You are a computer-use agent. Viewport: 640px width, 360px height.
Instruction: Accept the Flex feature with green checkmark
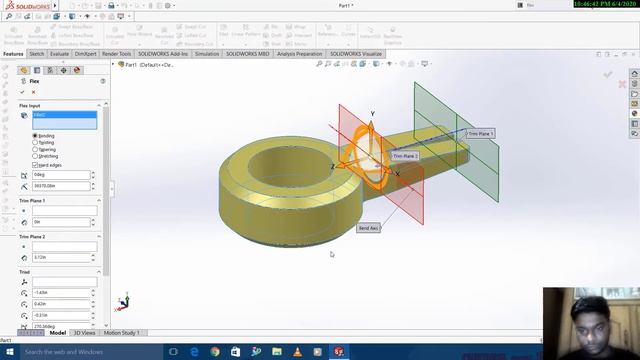[x=22, y=92]
